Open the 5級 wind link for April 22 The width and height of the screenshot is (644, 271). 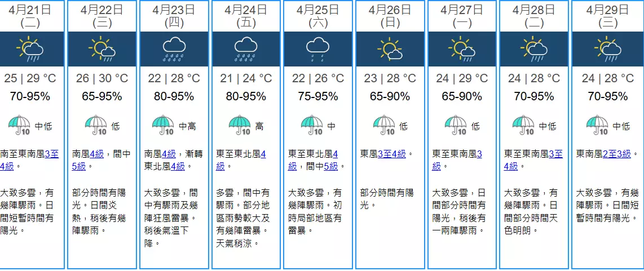79,166
